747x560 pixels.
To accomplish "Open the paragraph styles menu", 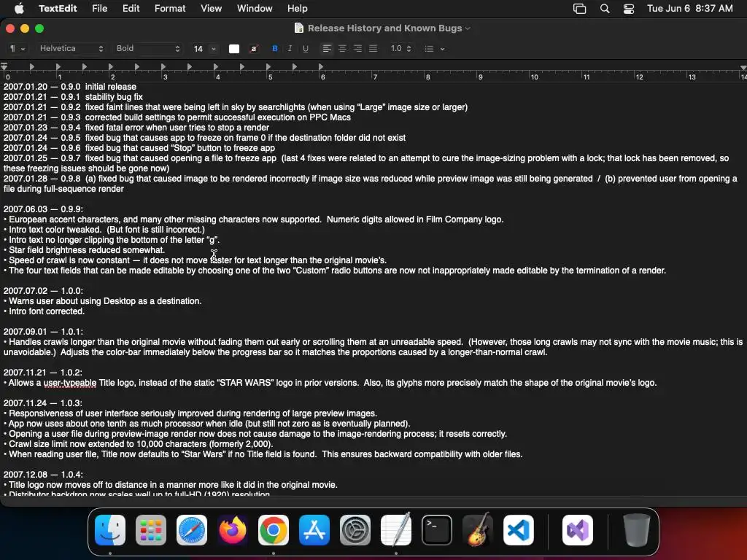I will click(18, 49).
